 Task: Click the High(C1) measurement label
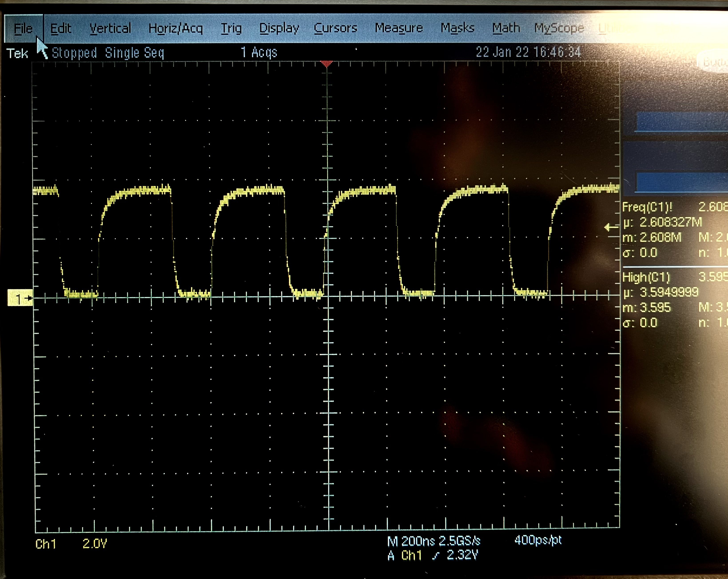646,277
